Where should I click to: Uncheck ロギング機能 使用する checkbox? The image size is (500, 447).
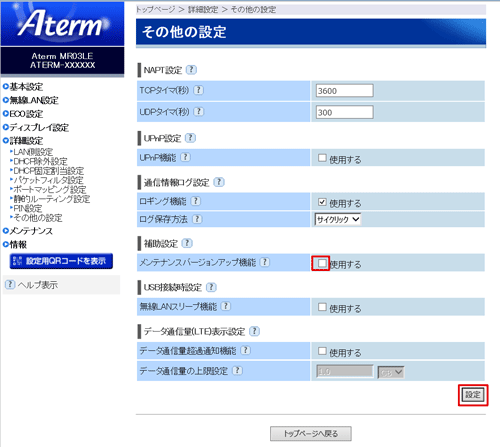point(322,202)
